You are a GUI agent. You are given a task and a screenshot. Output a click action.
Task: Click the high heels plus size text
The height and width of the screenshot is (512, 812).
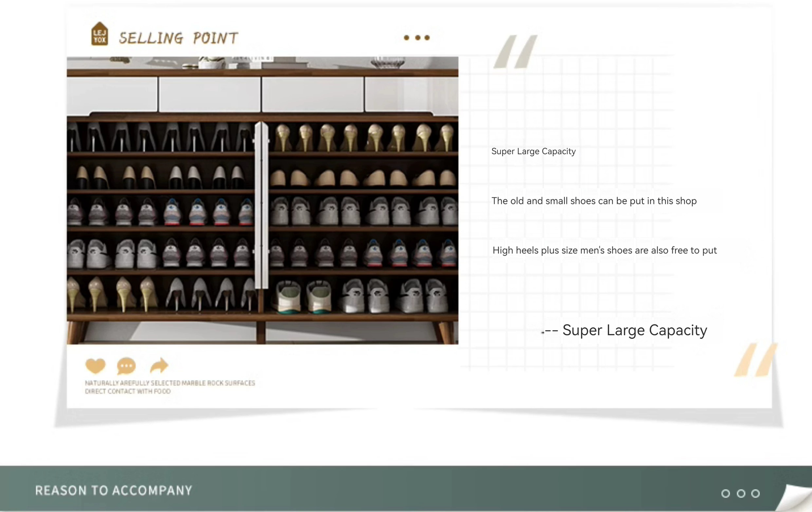click(604, 250)
